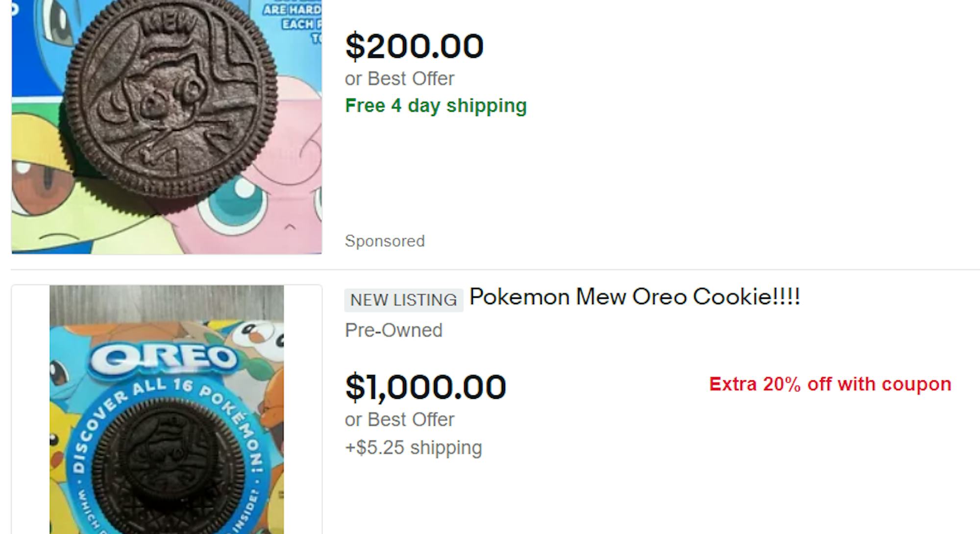Open the "Pokemon Mew Oreo Cookie!!!!" listing title
Screen dimensions: 980x534
coord(635,297)
